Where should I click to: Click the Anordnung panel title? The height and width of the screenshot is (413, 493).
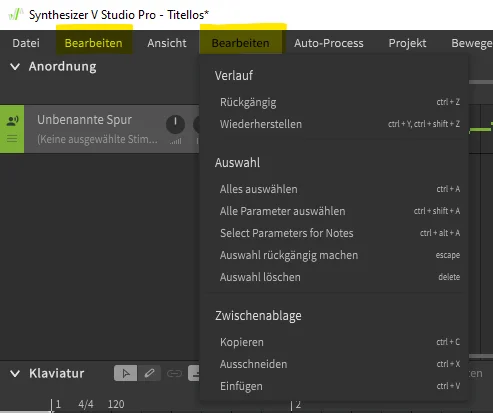coord(63,67)
